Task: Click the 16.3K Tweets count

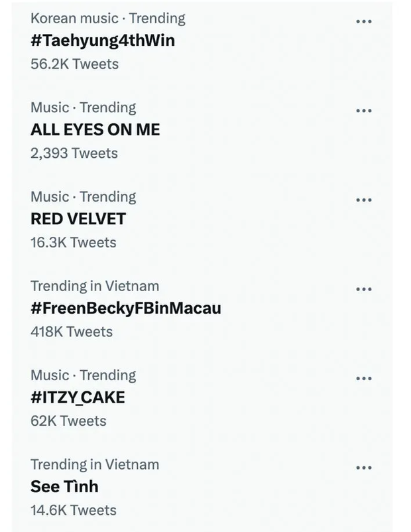Action: 73,243
